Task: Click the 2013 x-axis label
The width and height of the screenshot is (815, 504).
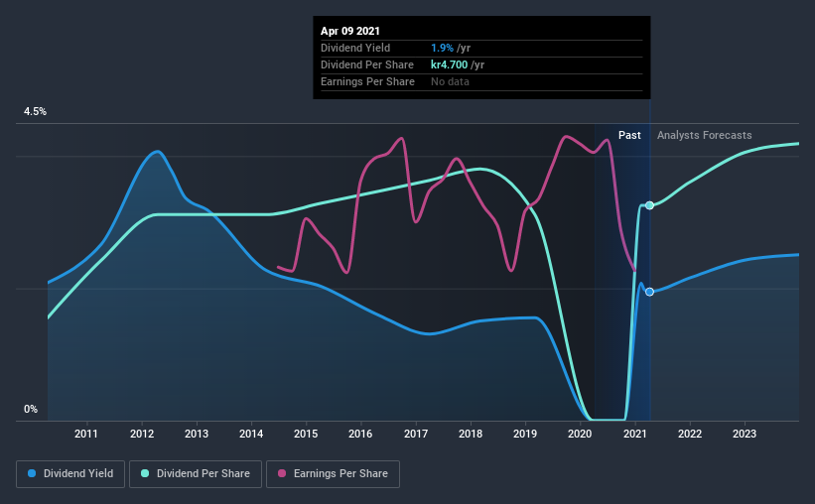Action: click(197, 434)
